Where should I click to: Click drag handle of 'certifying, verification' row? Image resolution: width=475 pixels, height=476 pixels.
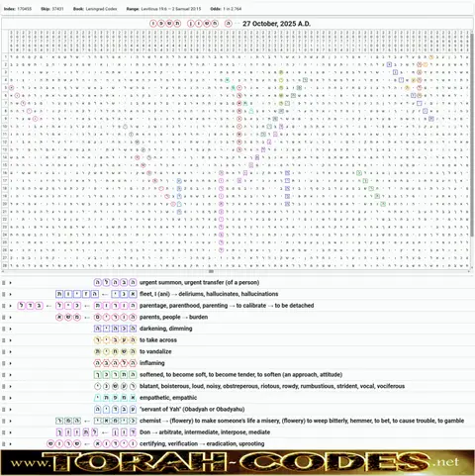click(4, 444)
